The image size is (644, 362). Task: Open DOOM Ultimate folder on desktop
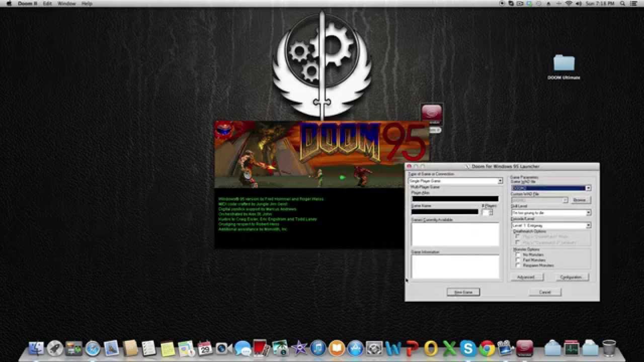click(564, 67)
